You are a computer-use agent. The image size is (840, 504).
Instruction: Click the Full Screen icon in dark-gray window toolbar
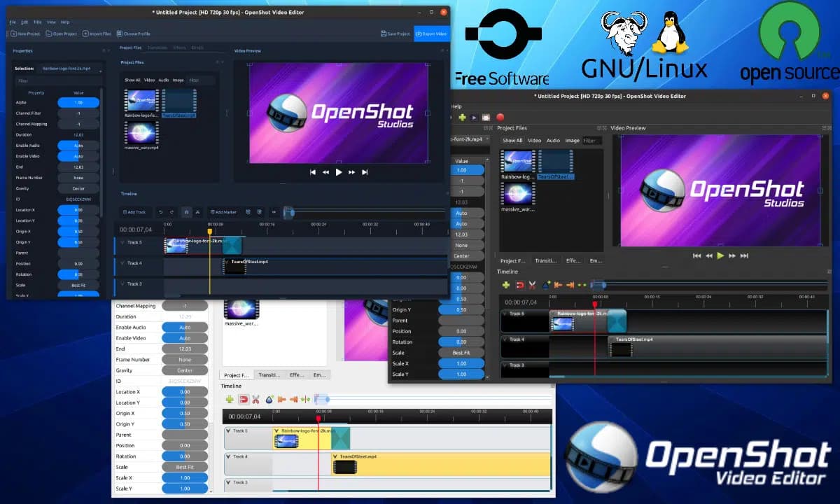click(x=487, y=118)
